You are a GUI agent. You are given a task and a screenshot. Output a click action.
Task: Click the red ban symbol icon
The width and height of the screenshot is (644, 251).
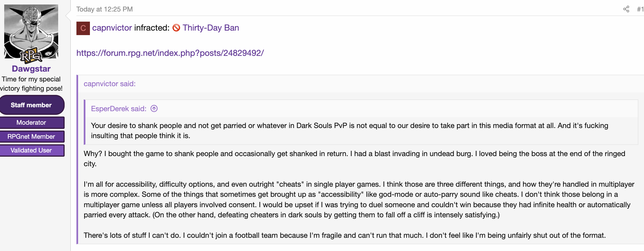pos(176,28)
